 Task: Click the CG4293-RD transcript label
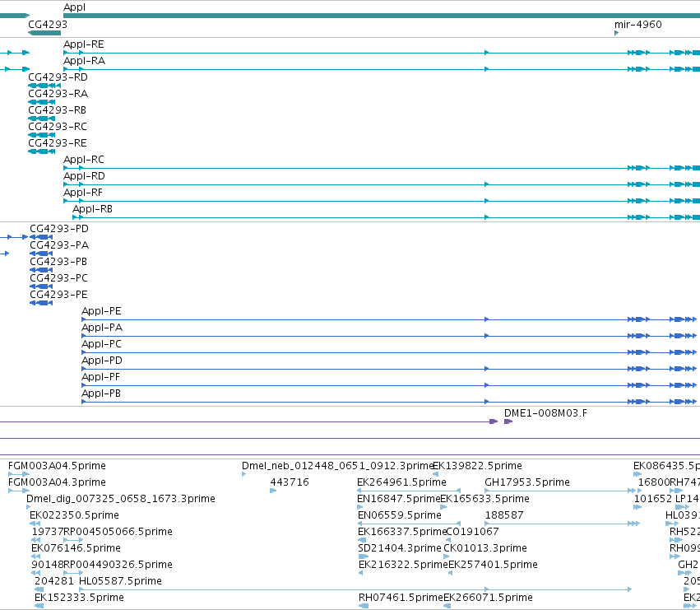tap(58, 77)
